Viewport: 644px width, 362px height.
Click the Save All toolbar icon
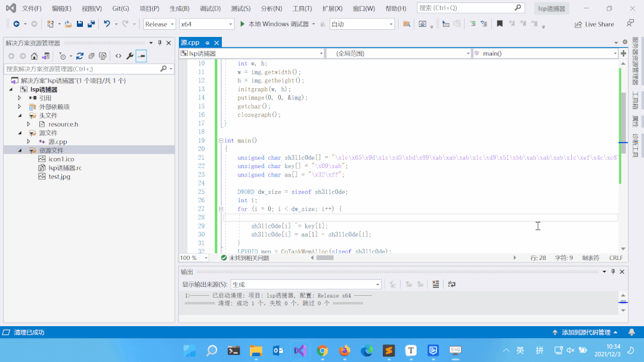91,24
